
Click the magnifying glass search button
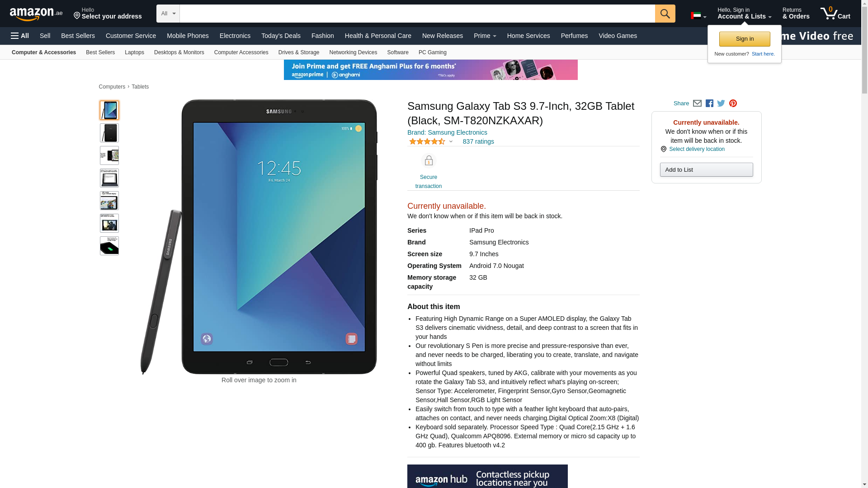click(665, 14)
